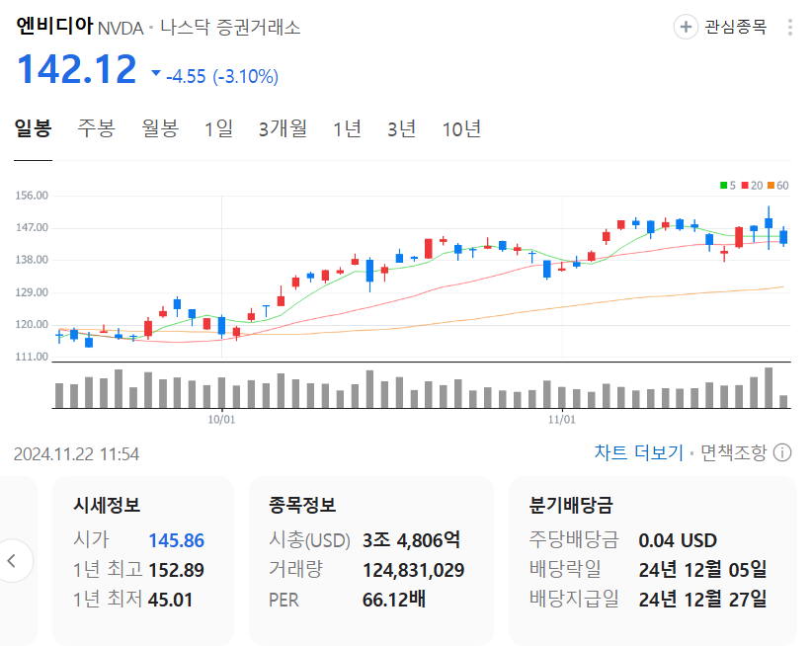
Task: Click the green 5-day moving average legend
Action: pos(728,186)
